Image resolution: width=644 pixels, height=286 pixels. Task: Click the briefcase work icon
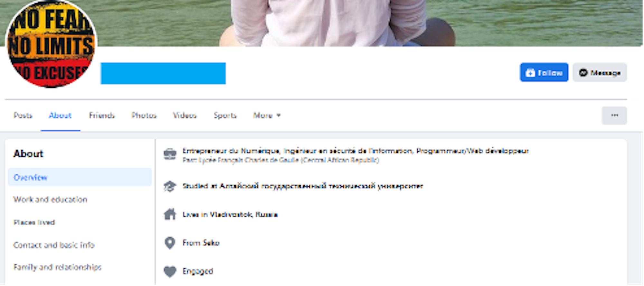click(x=170, y=154)
